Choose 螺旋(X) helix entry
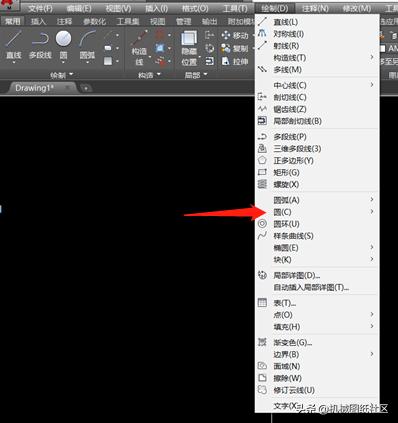The image size is (398, 423). (317, 184)
